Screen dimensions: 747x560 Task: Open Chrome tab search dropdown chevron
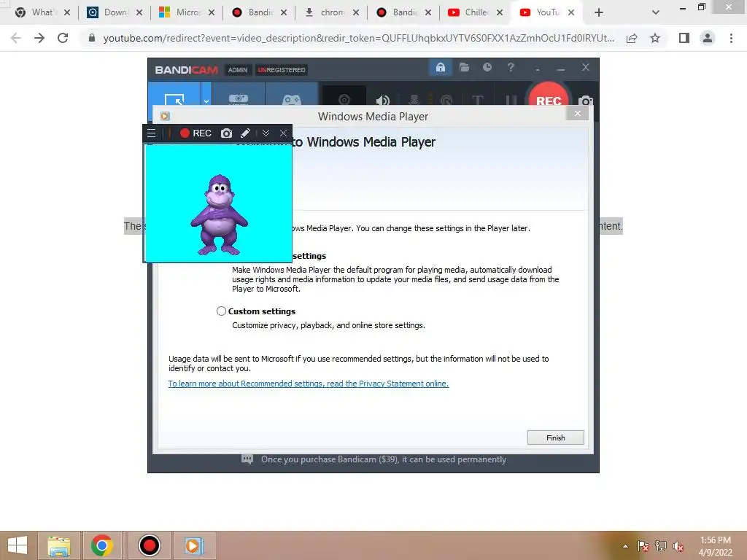coord(656,12)
